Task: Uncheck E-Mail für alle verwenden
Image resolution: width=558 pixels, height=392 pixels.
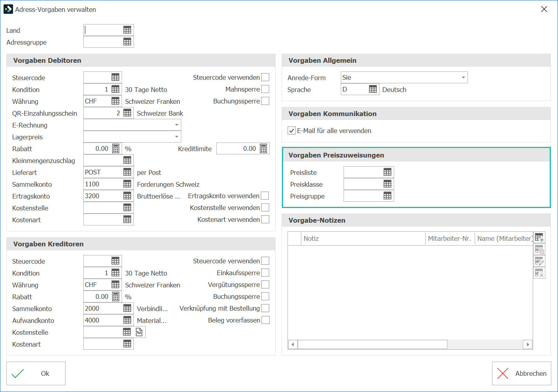Action: coord(291,131)
